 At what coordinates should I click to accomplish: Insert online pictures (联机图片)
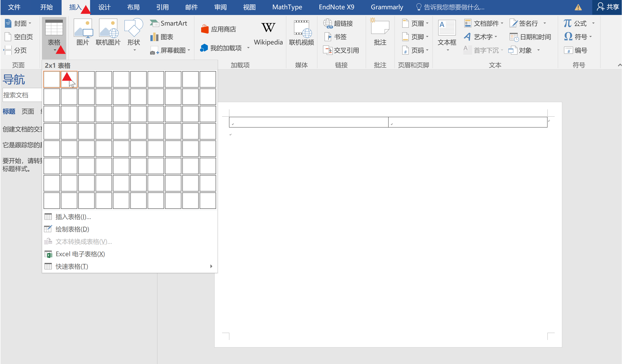(108, 32)
